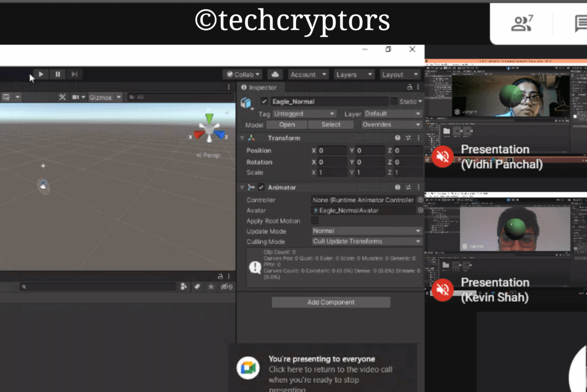Open the Layout dropdown
The width and height of the screenshot is (587, 392).
tap(400, 74)
